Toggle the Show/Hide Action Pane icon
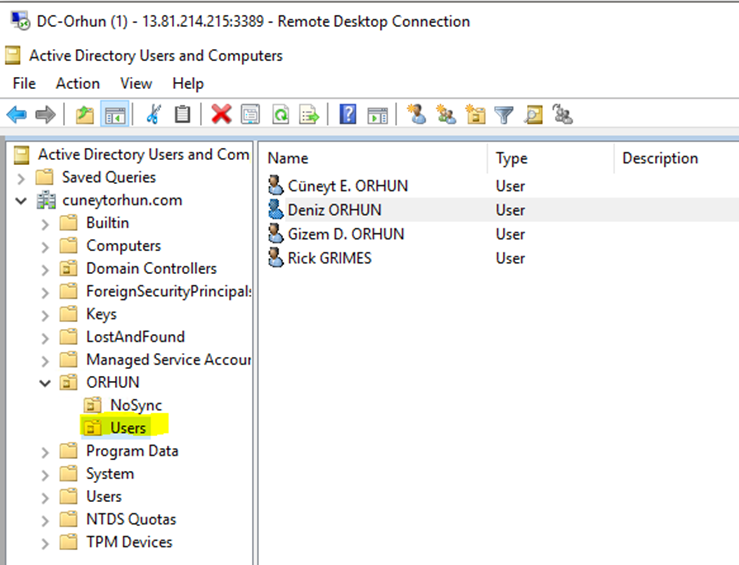The width and height of the screenshot is (739, 565). pyautogui.click(x=378, y=115)
